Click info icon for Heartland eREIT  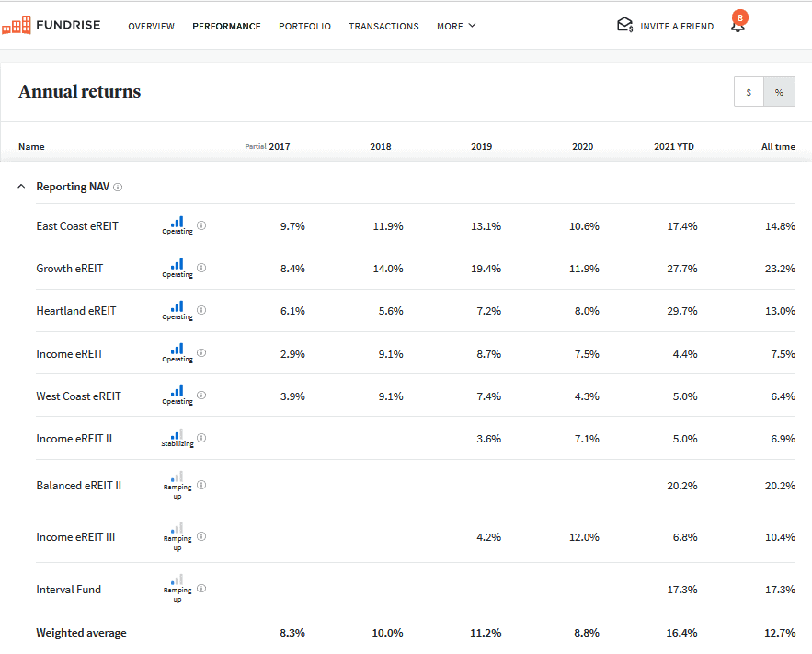201,310
